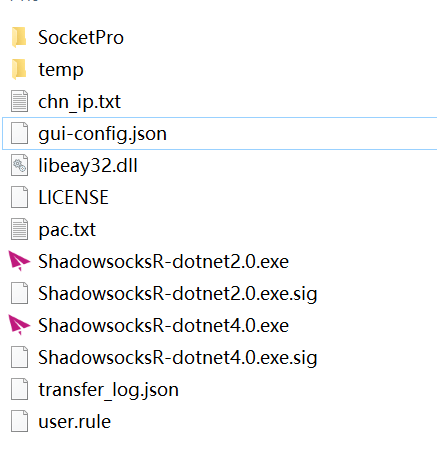
Task: Select the gui-config.json file name
Action: [x=103, y=134]
